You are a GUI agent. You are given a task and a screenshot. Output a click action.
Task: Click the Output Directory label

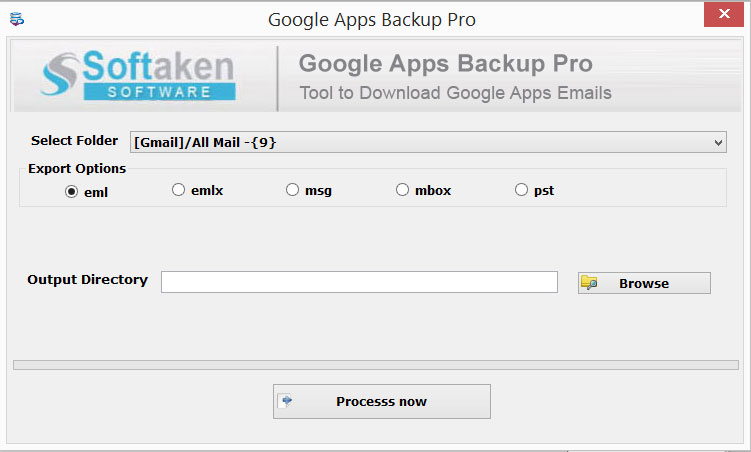point(88,280)
